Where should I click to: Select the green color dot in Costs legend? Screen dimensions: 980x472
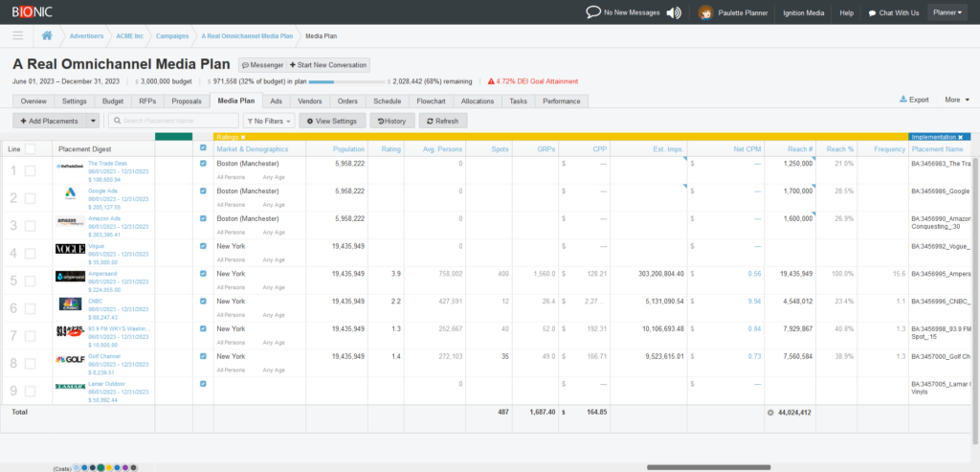[100, 467]
